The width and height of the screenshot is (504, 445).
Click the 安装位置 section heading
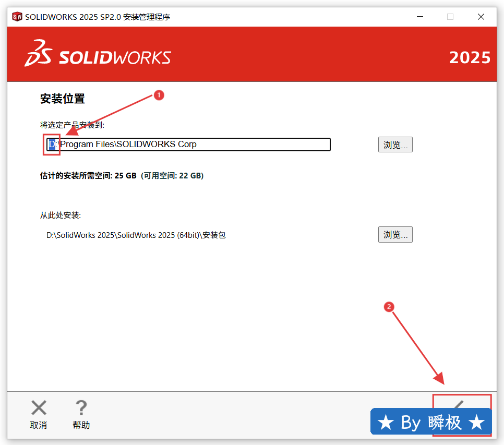(x=63, y=99)
